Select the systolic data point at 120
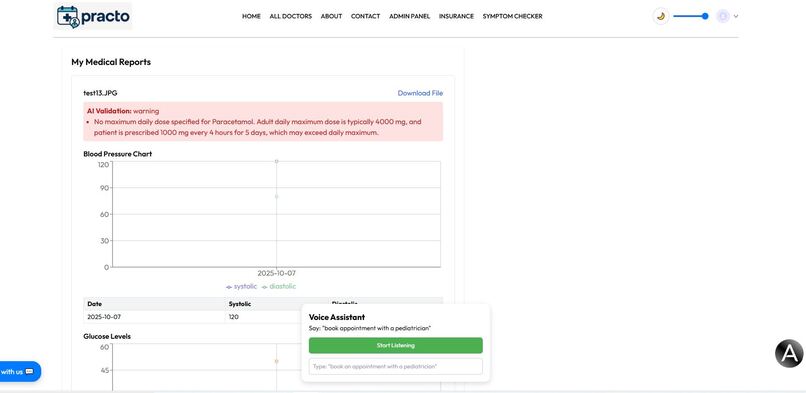This screenshot has width=806, height=393. click(277, 161)
